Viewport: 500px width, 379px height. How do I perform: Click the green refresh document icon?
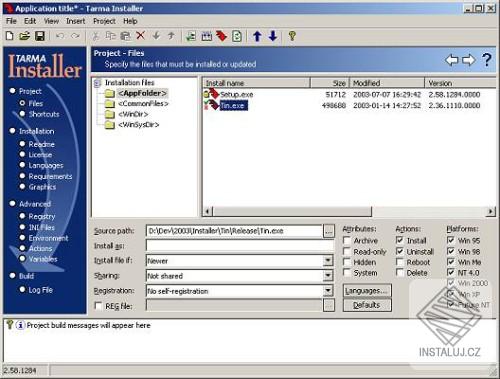(237, 36)
